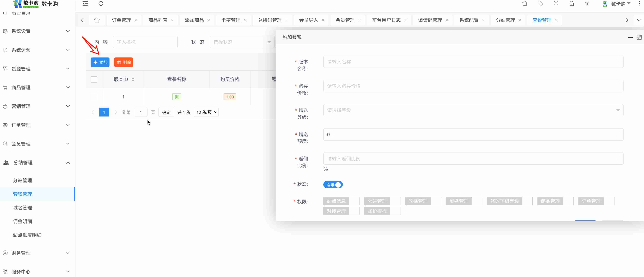
Task: Click the blue 添加 button
Action: pyautogui.click(x=100, y=62)
